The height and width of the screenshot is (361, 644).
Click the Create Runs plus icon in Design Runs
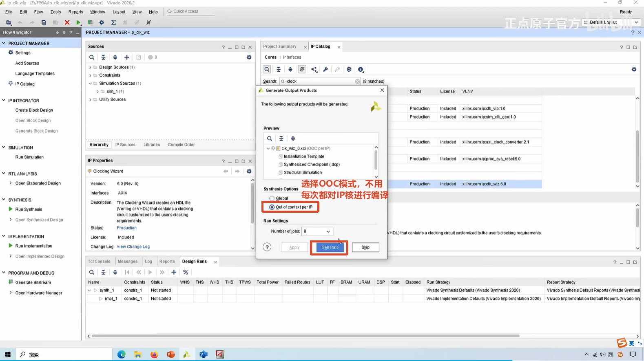[174, 272]
